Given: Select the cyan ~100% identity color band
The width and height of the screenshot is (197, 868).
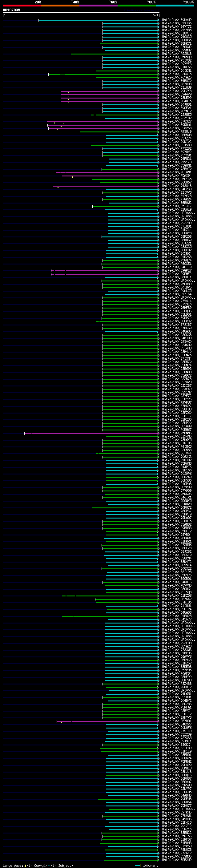Looking at the screenshot, I should [175, 6].
